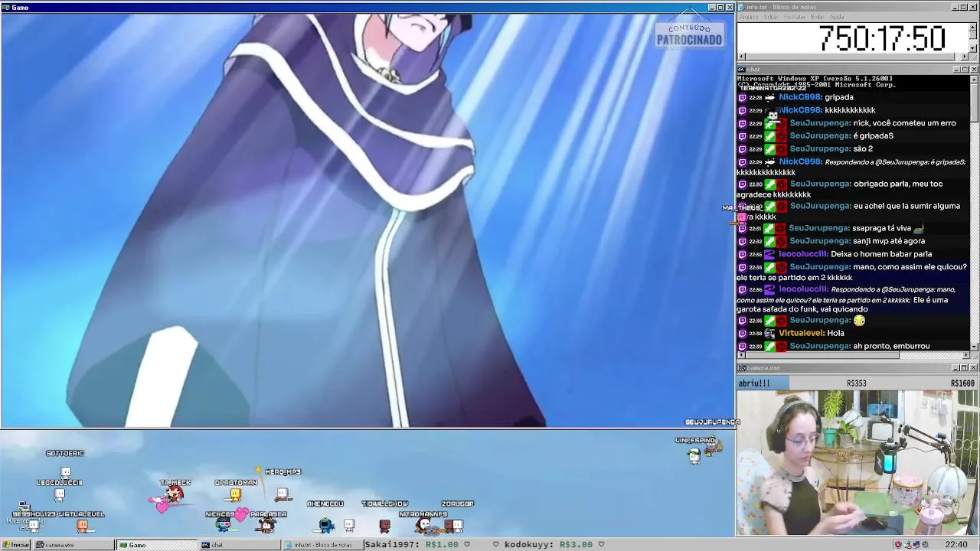Click the Twitch icon beside 'gripada' message
Screen dimensions: 980x551
[x=742, y=98]
